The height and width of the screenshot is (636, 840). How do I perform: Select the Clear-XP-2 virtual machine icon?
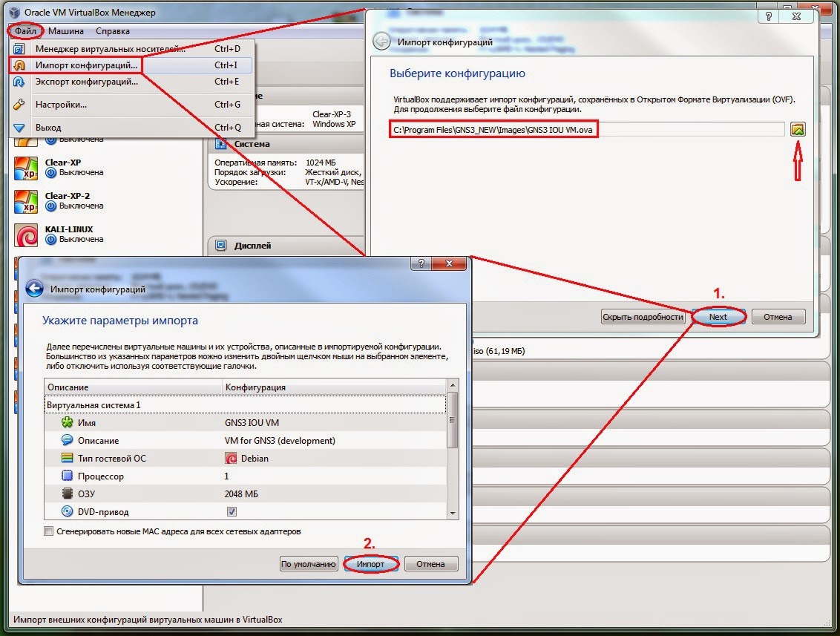26,202
